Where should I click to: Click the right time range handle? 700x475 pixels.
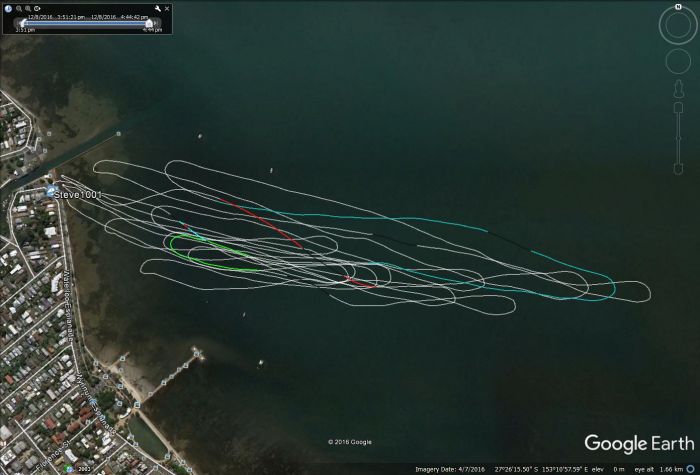point(150,22)
